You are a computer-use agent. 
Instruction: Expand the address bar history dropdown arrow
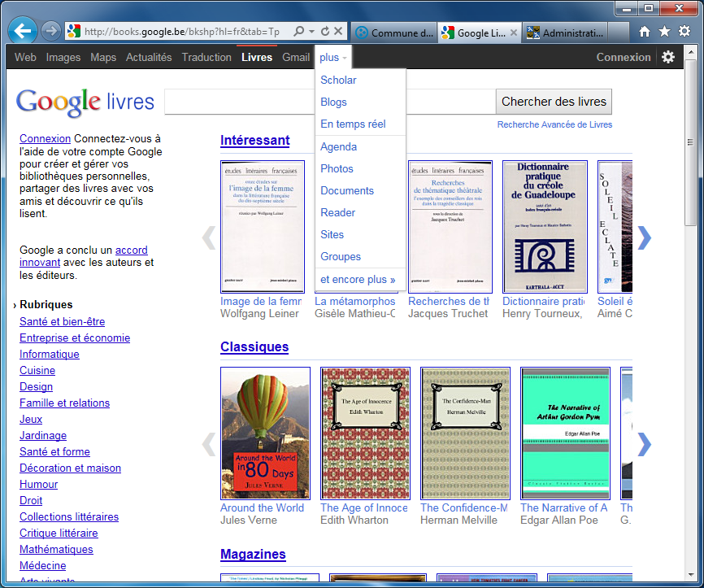coord(312,32)
